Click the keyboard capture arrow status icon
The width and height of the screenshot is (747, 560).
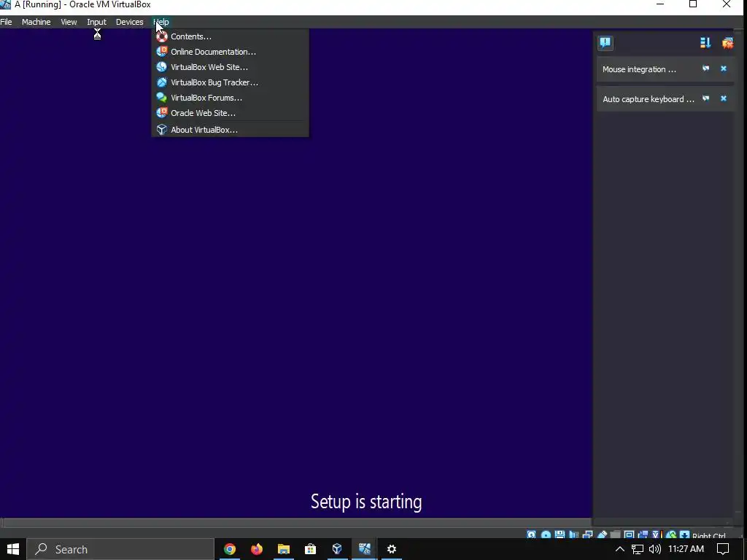684,534
